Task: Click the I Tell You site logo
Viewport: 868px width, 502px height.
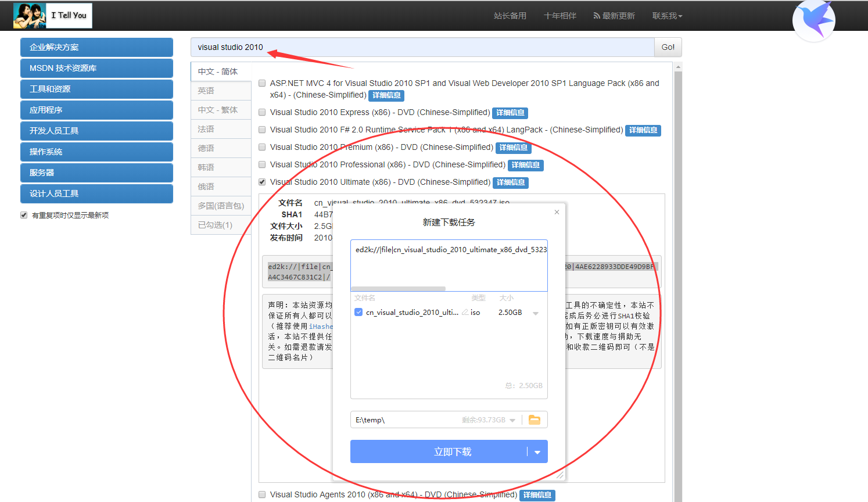Action: click(52, 16)
